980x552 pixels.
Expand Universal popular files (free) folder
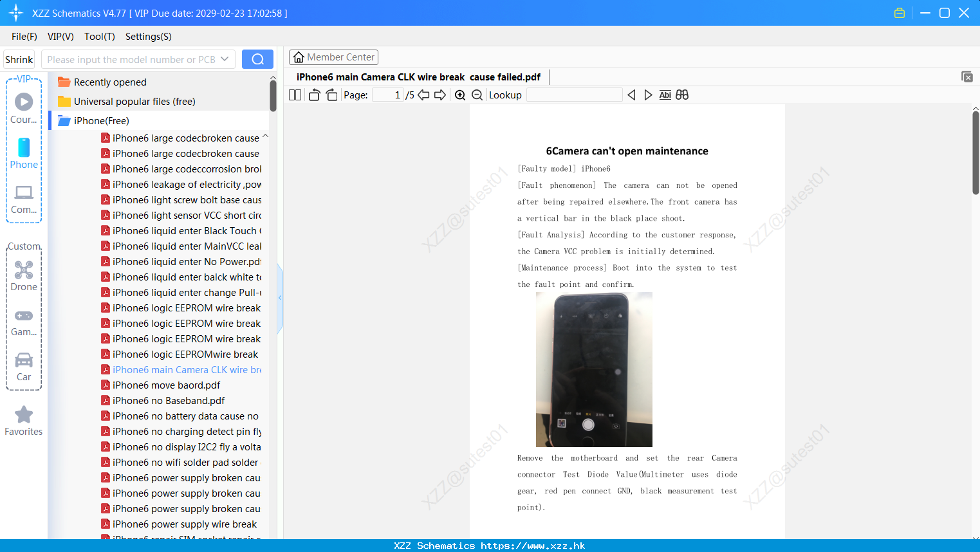click(127, 102)
